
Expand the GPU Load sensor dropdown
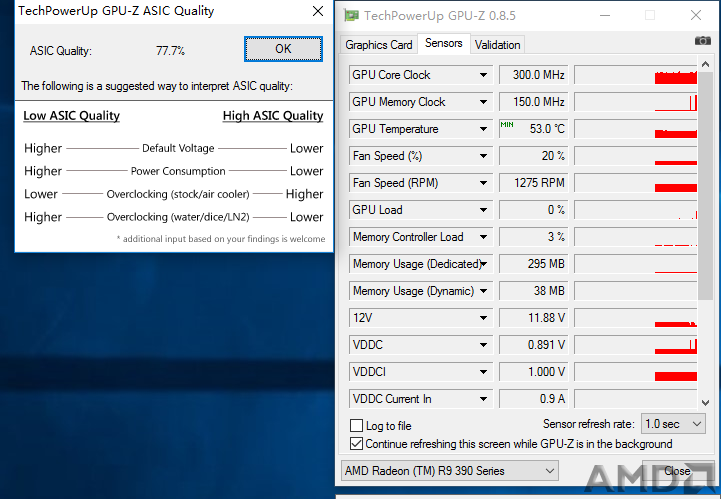(483, 210)
